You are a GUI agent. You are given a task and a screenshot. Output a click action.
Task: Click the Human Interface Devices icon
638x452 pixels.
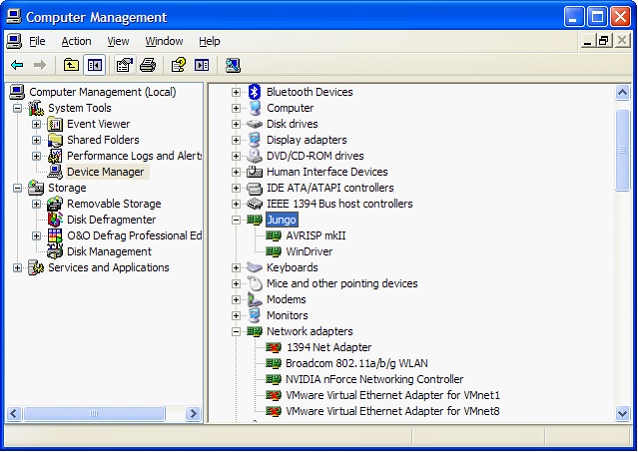click(254, 172)
